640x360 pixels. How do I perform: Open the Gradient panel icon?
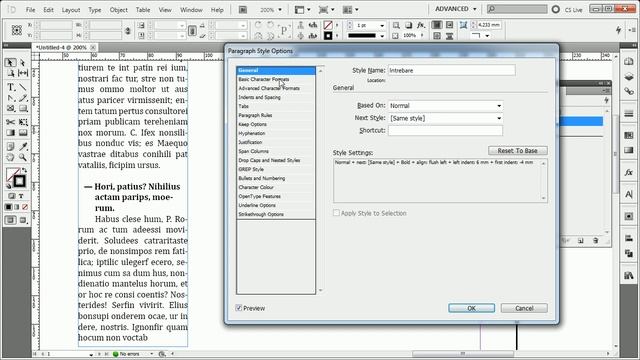pyautogui.click(x=629, y=150)
